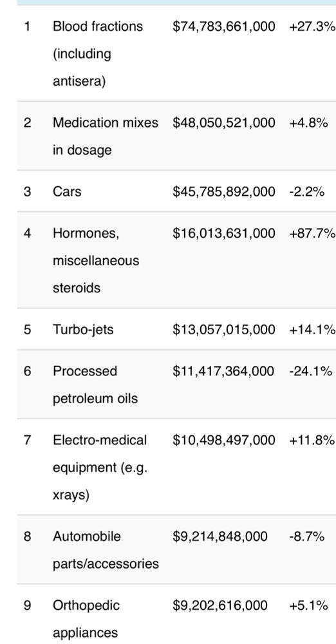Viewport: 336px width, 644px height.
Task: Click the $9,214,848,000 amount
Action: [x=219, y=536]
